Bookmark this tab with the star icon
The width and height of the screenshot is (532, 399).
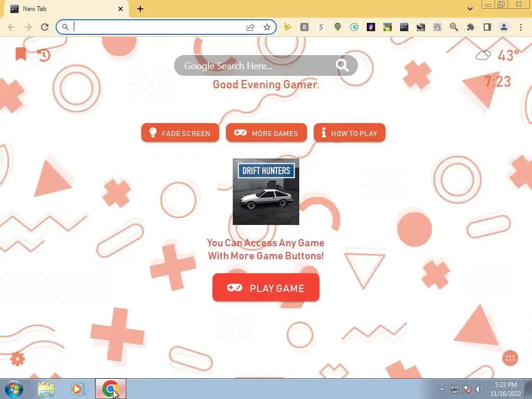click(x=267, y=27)
